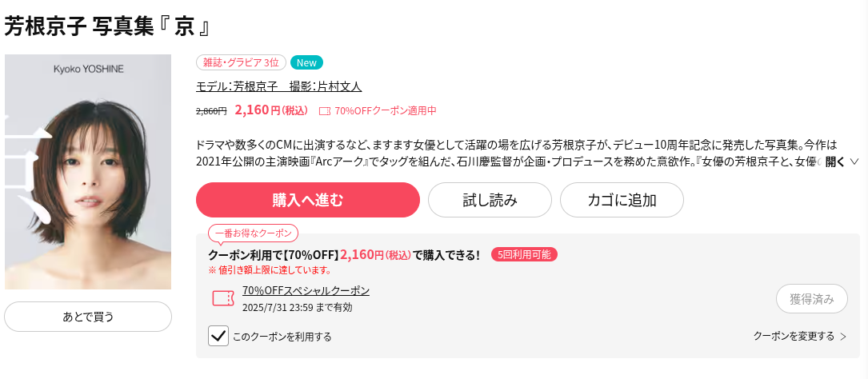Open the book cover thumbnail image
This screenshot has height=379, width=868.
[x=88, y=172]
